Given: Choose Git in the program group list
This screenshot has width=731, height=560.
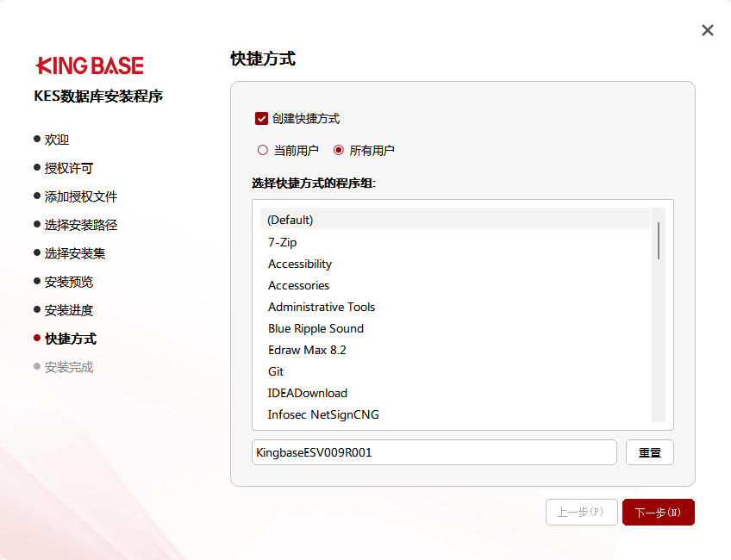Looking at the screenshot, I should point(455,371).
